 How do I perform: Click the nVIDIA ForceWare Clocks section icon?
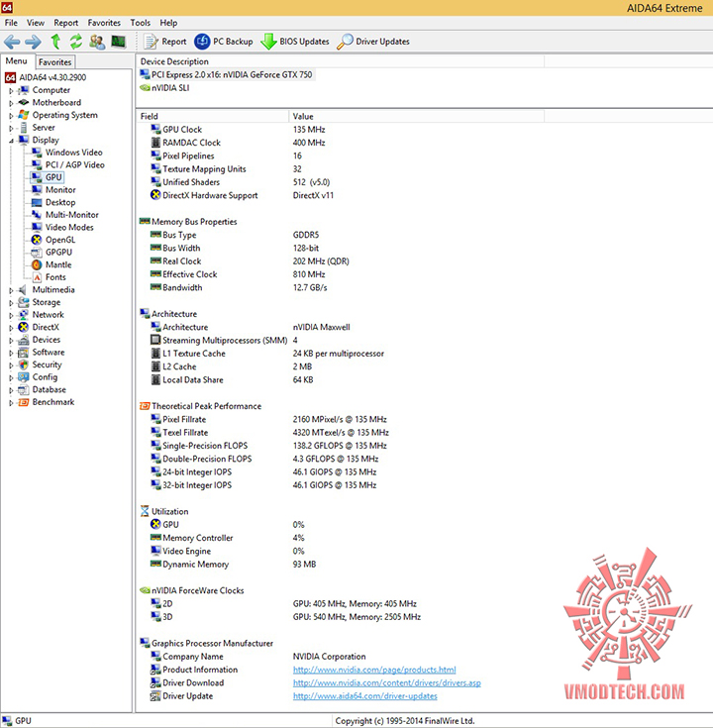pyautogui.click(x=145, y=590)
